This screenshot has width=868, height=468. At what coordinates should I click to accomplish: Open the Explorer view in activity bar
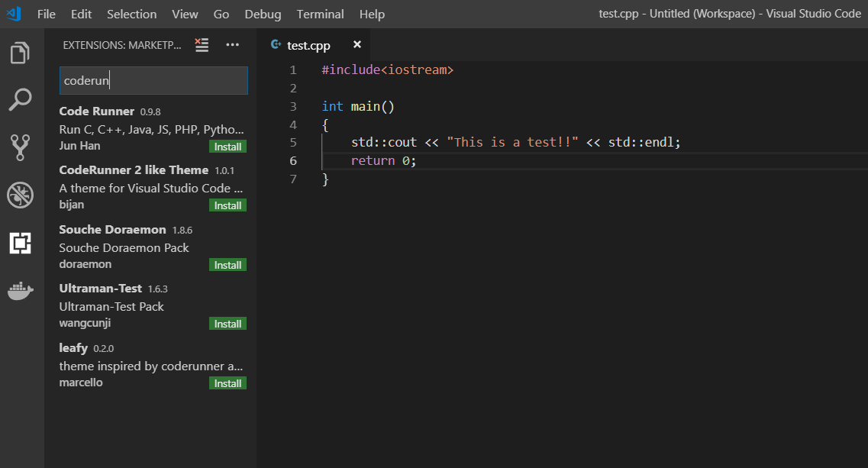(21, 53)
